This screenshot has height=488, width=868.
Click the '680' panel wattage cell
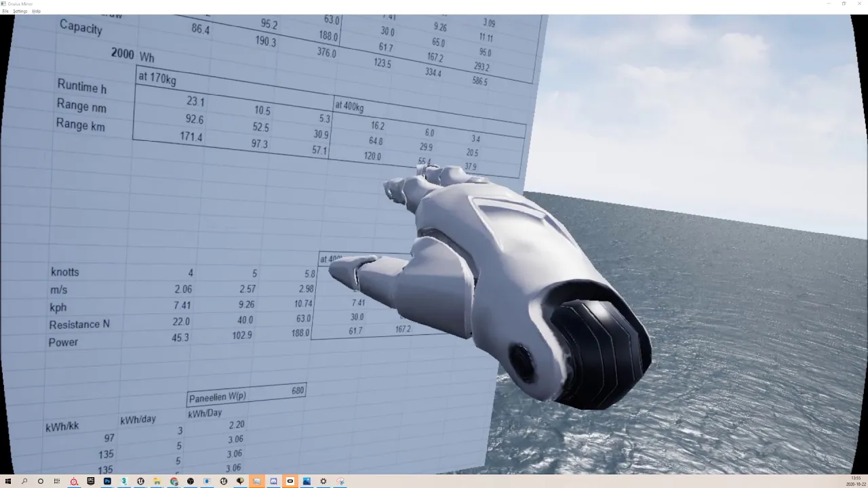point(298,390)
